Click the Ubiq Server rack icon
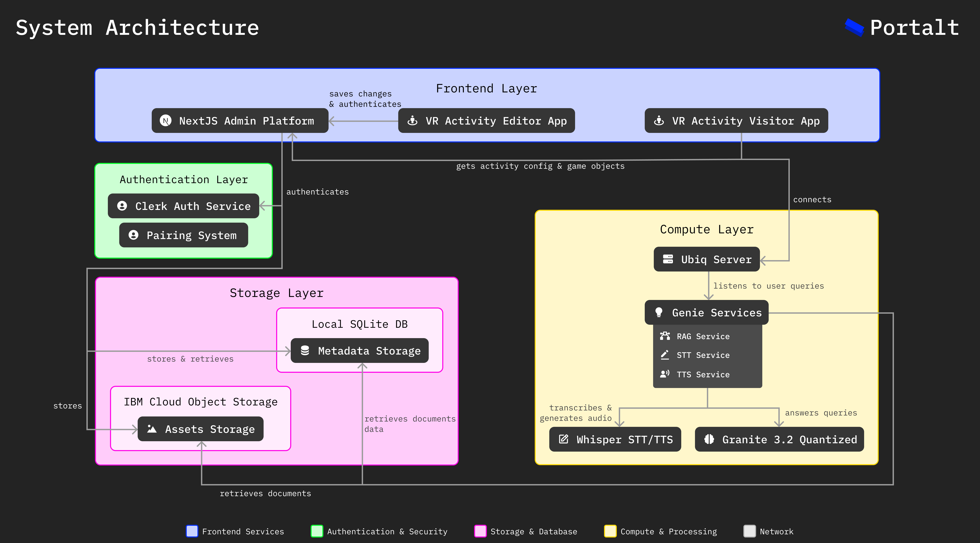This screenshot has height=543, width=980. click(x=668, y=259)
